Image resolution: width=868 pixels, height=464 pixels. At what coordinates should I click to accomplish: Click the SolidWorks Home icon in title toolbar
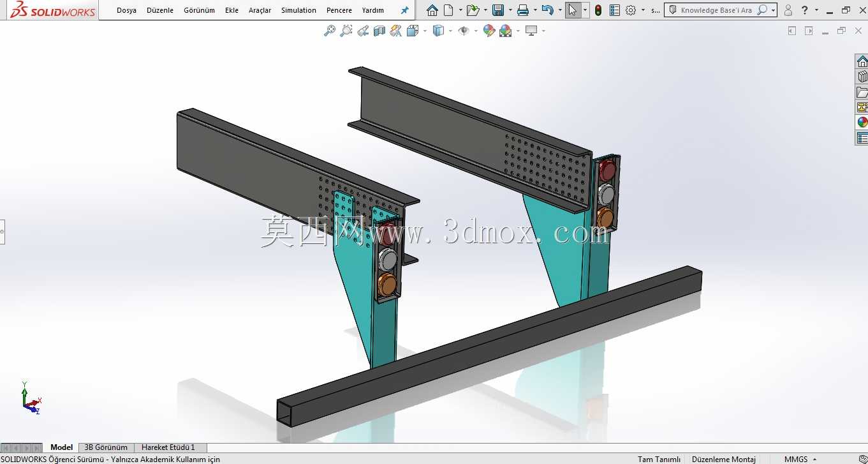click(432, 10)
